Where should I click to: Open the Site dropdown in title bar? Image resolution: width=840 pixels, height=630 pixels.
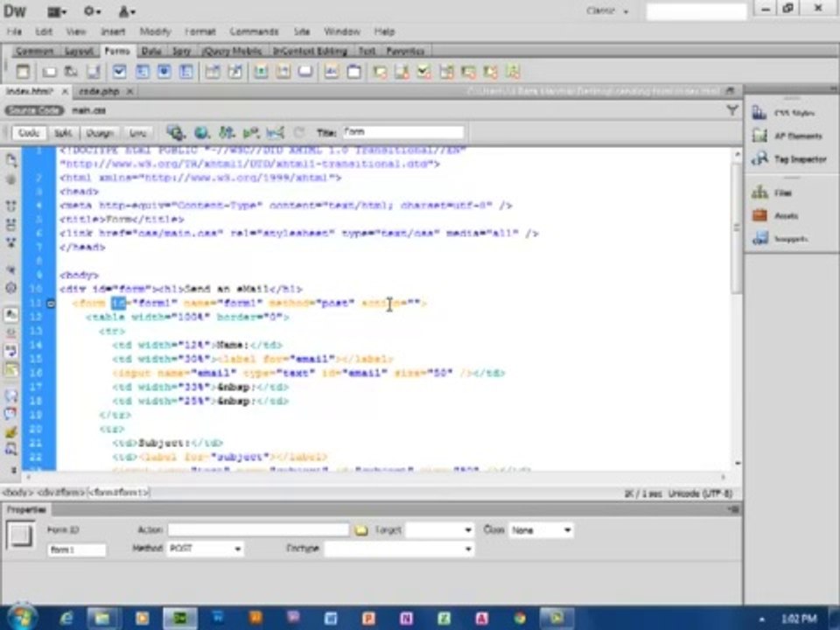click(x=126, y=11)
